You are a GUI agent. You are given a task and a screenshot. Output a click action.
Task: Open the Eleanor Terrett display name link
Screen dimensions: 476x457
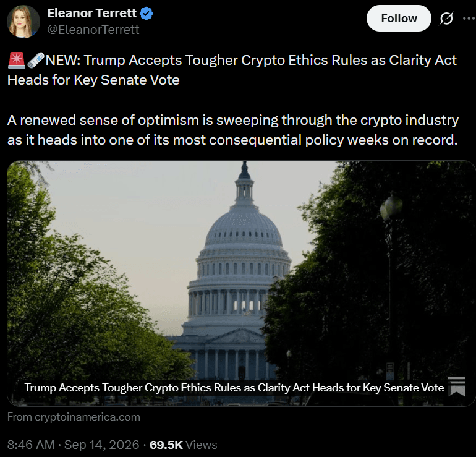(92, 13)
